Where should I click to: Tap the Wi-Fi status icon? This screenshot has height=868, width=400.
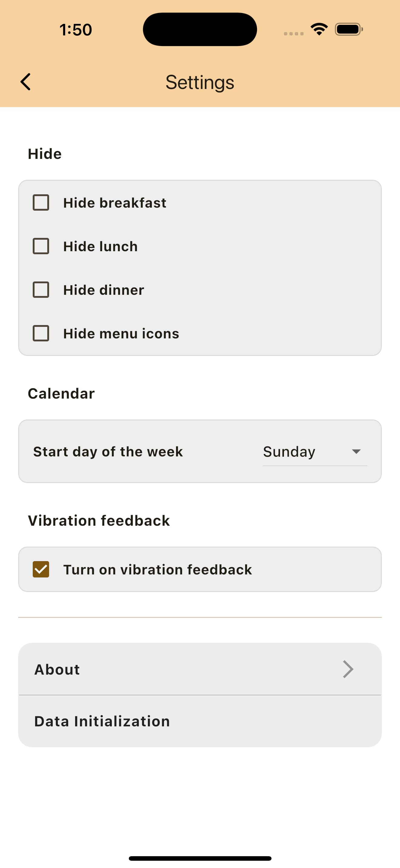tap(319, 29)
